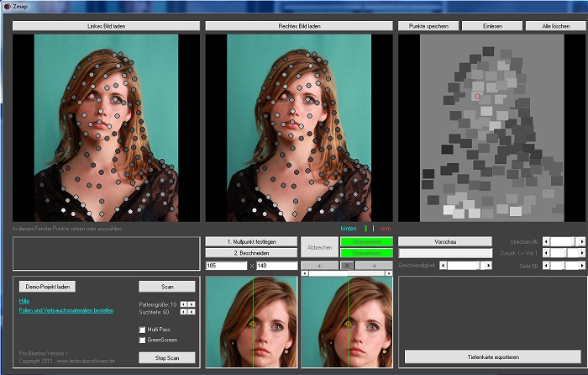This screenshot has width=588, height=375.
Task: Click the red marker in the depth map
Action: 478,97
